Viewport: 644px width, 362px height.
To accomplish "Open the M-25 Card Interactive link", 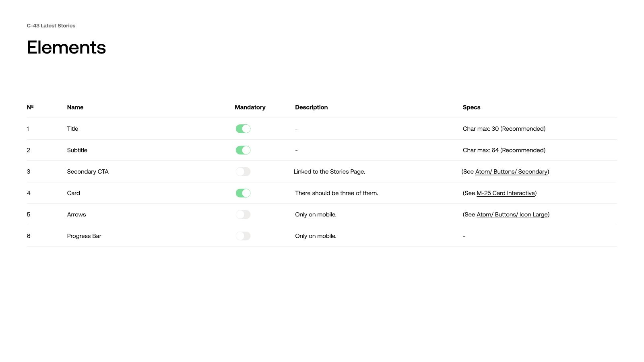I will tap(506, 193).
